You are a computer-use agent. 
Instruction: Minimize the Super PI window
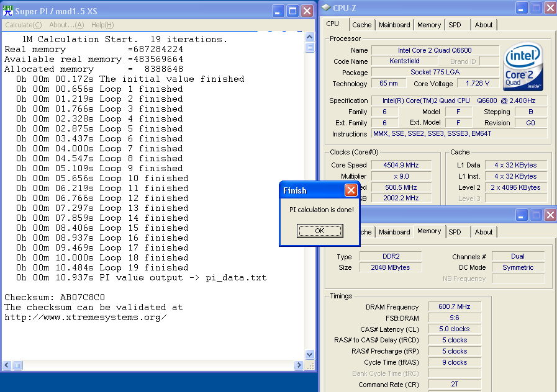coord(278,11)
